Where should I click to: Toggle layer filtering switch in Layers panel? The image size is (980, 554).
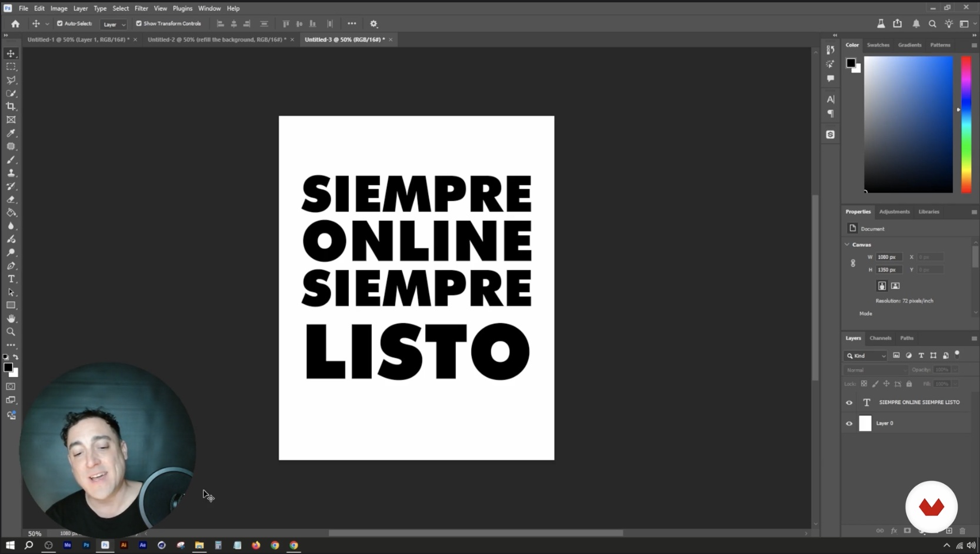(957, 354)
